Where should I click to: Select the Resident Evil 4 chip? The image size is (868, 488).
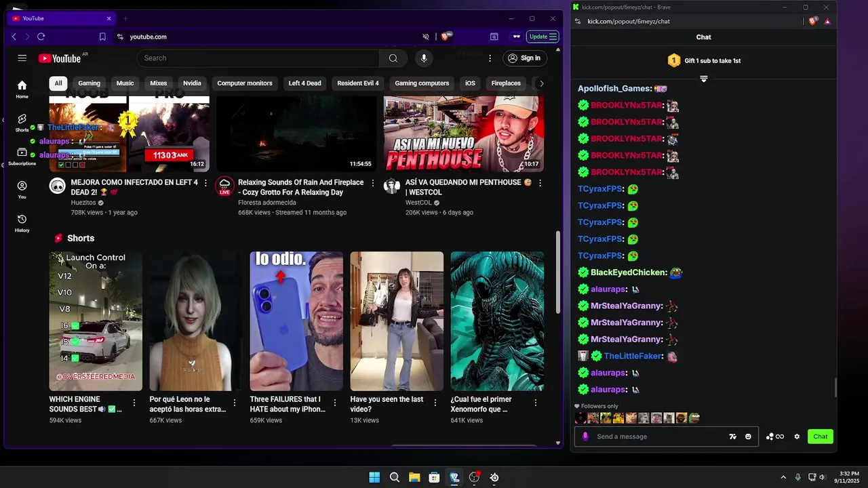click(358, 83)
